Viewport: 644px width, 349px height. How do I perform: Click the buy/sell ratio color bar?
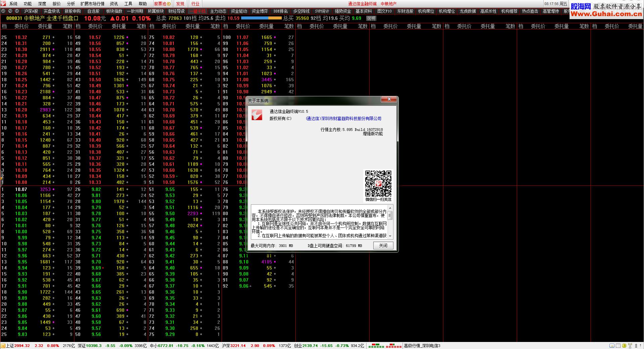point(262,18)
